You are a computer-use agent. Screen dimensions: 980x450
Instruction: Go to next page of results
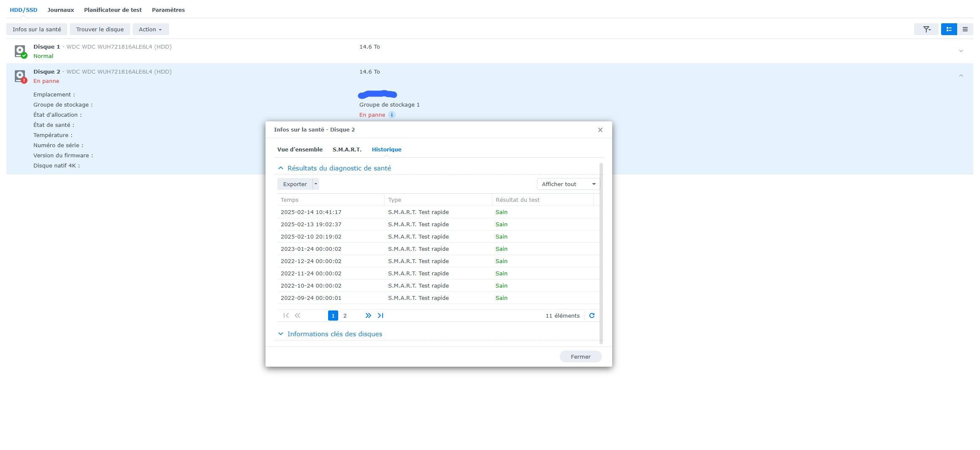(x=368, y=316)
